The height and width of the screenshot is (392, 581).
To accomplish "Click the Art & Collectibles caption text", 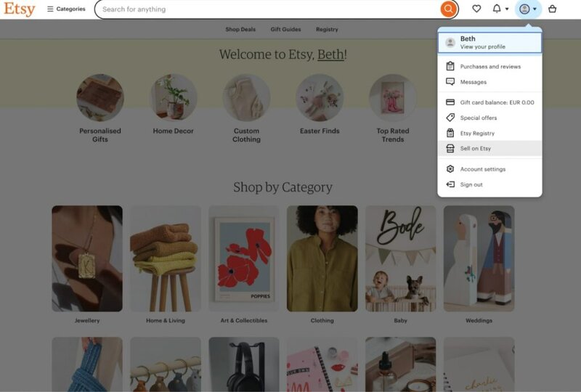I will tap(244, 320).
